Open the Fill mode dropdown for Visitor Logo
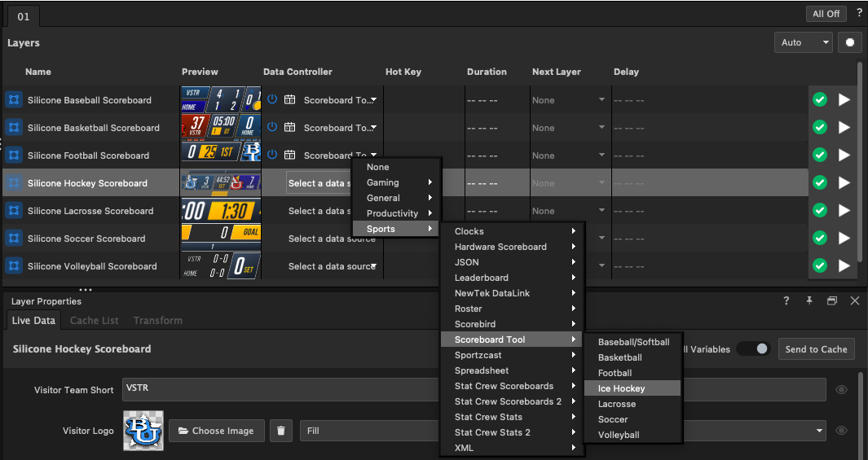The height and width of the screenshot is (460, 868). [563, 431]
